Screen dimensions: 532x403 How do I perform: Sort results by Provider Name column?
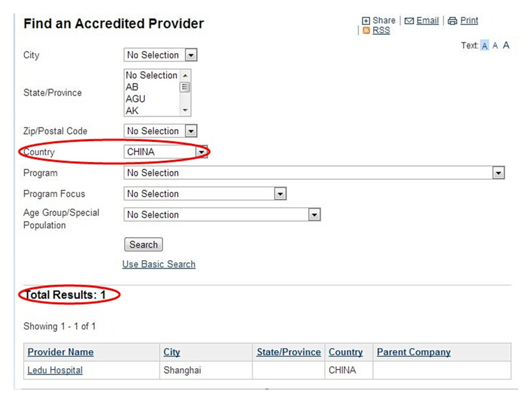tap(61, 352)
